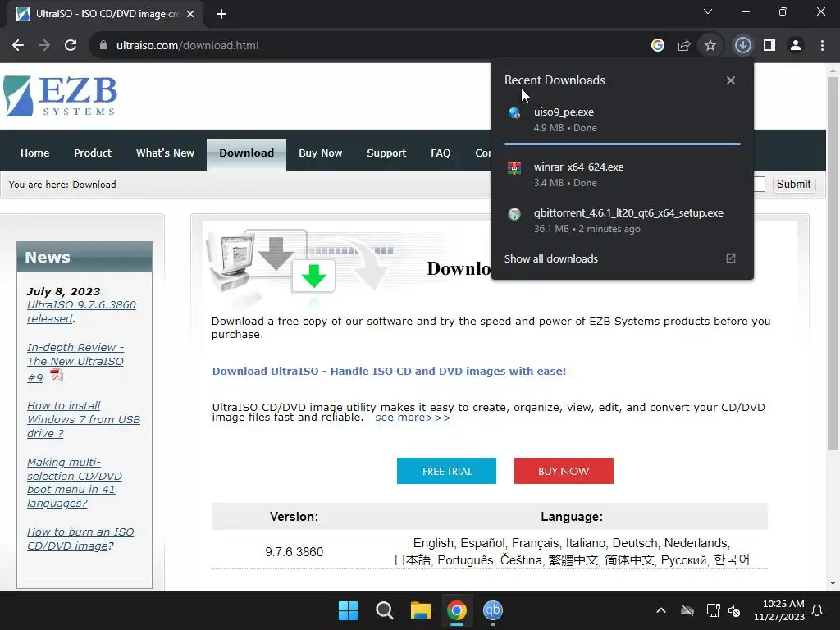
Task: Click the EZB Systems logo
Action: click(60, 96)
